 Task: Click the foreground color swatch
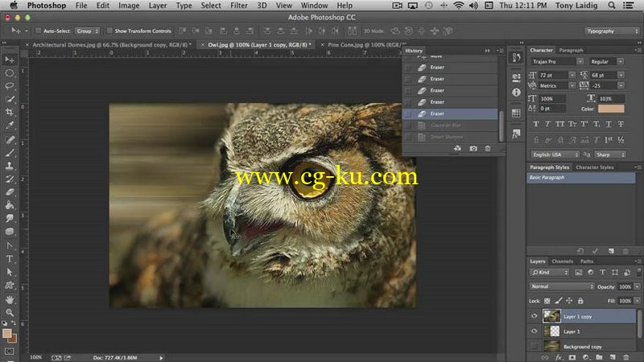click(7, 333)
